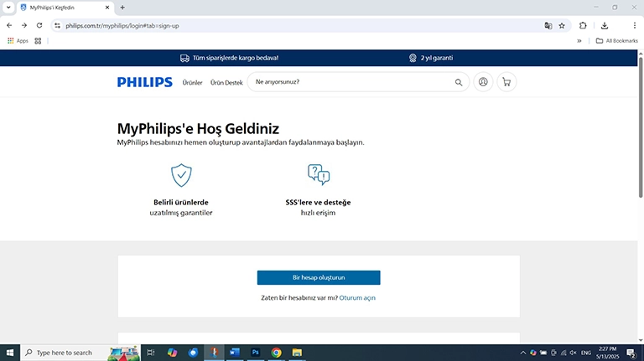Click the search magnifier icon
The height and width of the screenshot is (361, 644).
click(459, 82)
